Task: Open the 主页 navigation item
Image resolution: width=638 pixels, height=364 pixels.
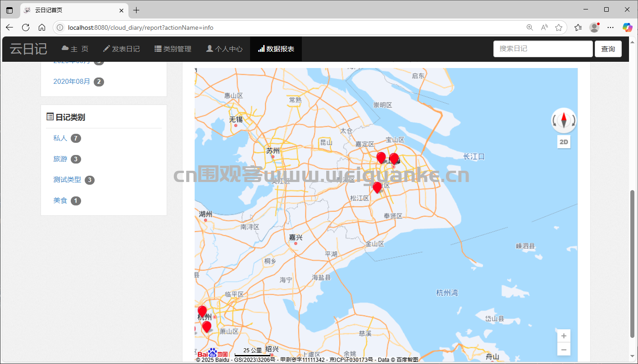Action: 75,49
